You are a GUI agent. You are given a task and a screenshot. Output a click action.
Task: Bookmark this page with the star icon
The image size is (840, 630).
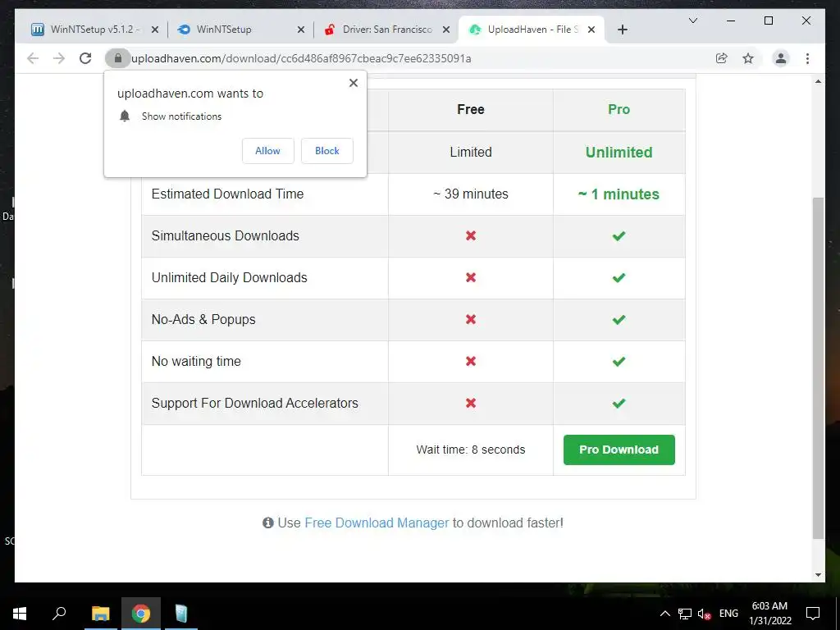click(x=748, y=58)
